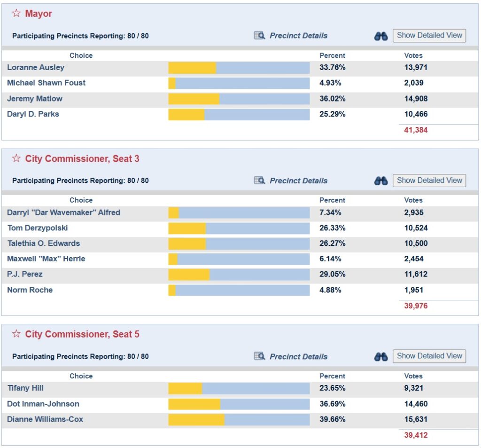Click the star icon beside City Commissioner, Seat 5

(16, 334)
